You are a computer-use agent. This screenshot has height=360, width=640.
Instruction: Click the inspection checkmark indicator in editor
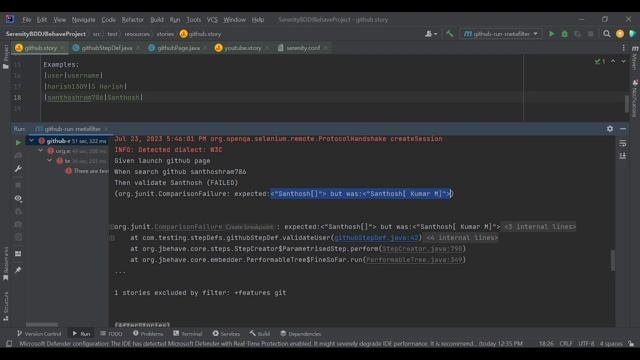(600, 61)
